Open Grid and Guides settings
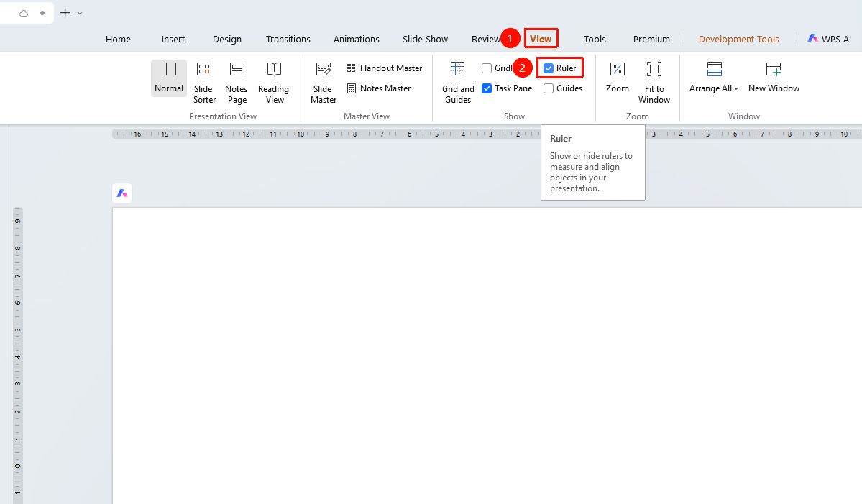 coord(458,83)
